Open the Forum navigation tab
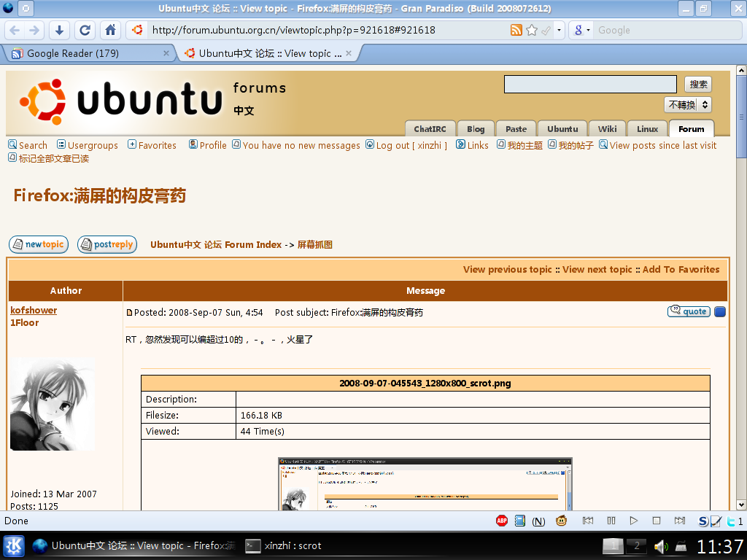The image size is (747, 560). pos(692,128)
